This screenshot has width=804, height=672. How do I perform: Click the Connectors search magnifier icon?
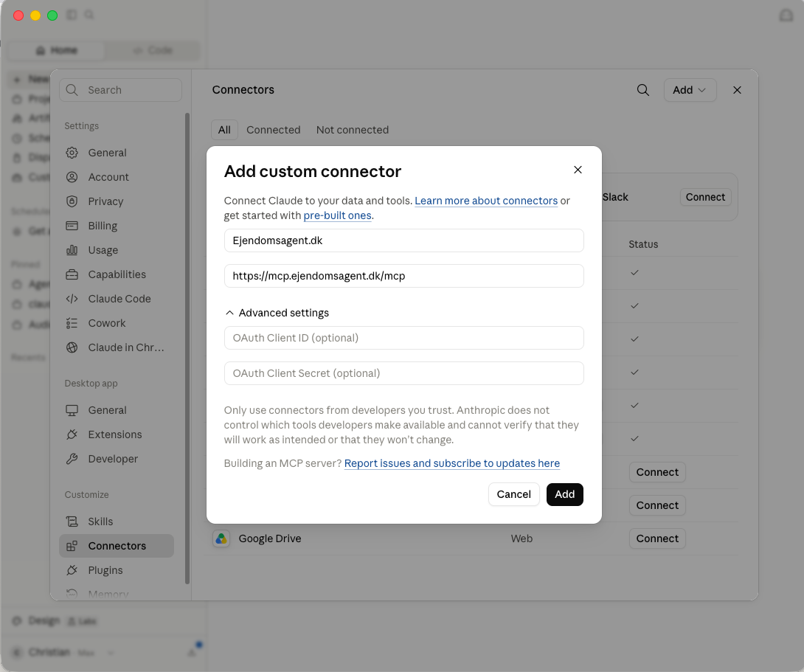(x=643, y=90)
